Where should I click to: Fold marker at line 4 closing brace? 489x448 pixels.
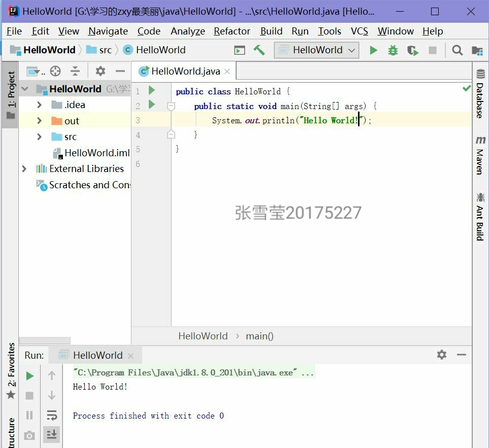pos(171,134)
